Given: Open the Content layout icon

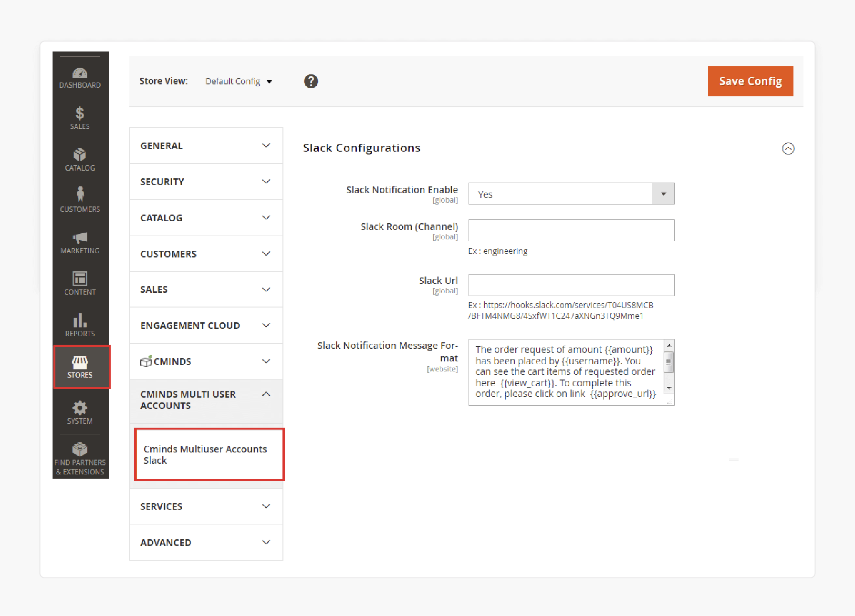Looking at the screenshot, I should pos(80,283).
